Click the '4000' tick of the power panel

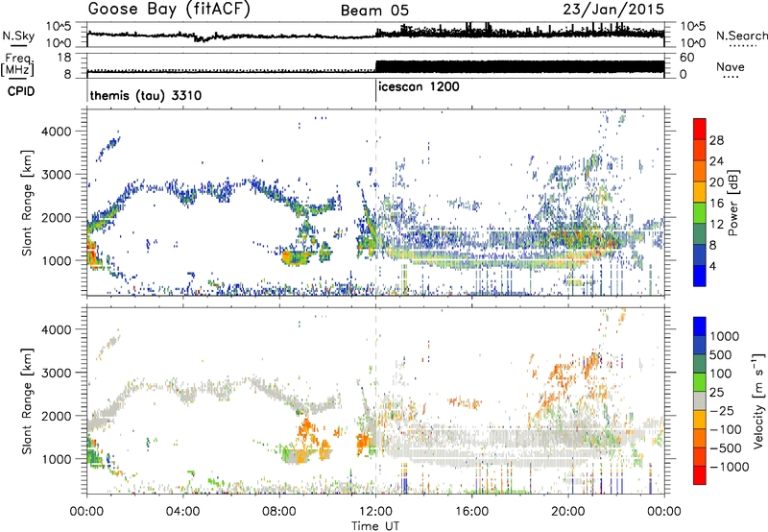tap(57, 132)
